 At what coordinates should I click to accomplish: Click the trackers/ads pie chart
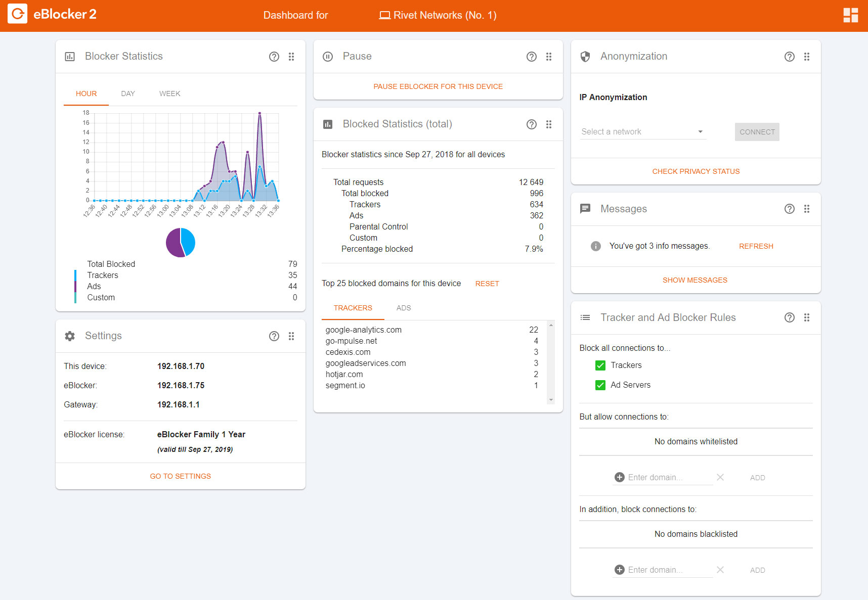(181, 243)
